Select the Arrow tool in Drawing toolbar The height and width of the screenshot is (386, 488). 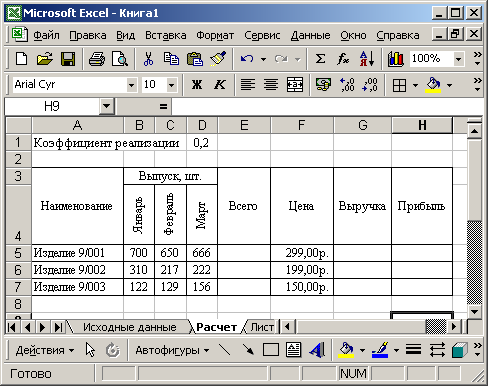click(x=248, y=350)
